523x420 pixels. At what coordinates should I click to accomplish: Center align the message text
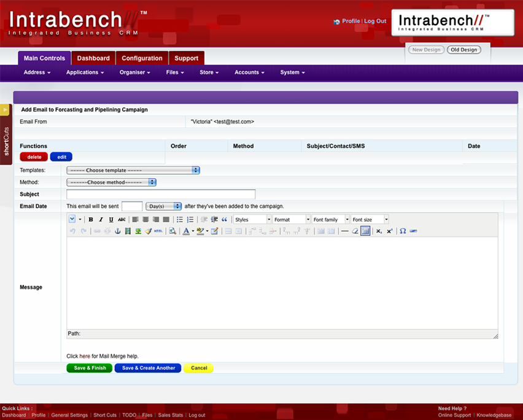[x=145, y=219]
